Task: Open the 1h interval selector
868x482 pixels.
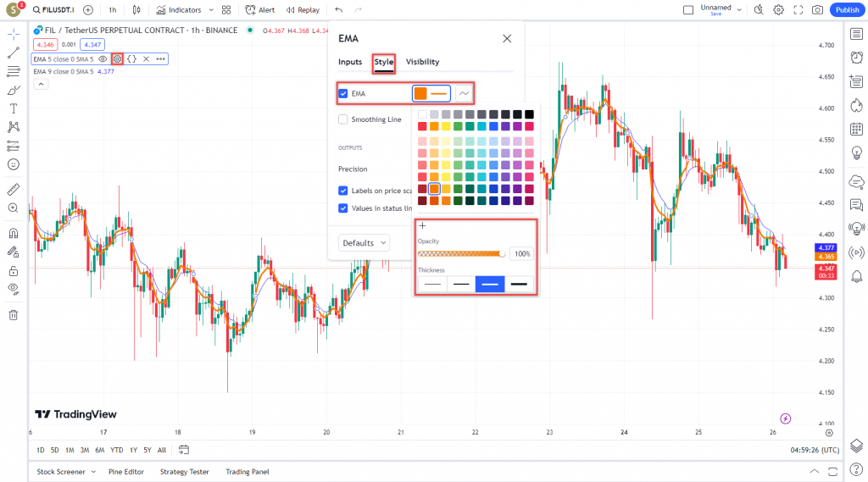Action: [113, 10]
